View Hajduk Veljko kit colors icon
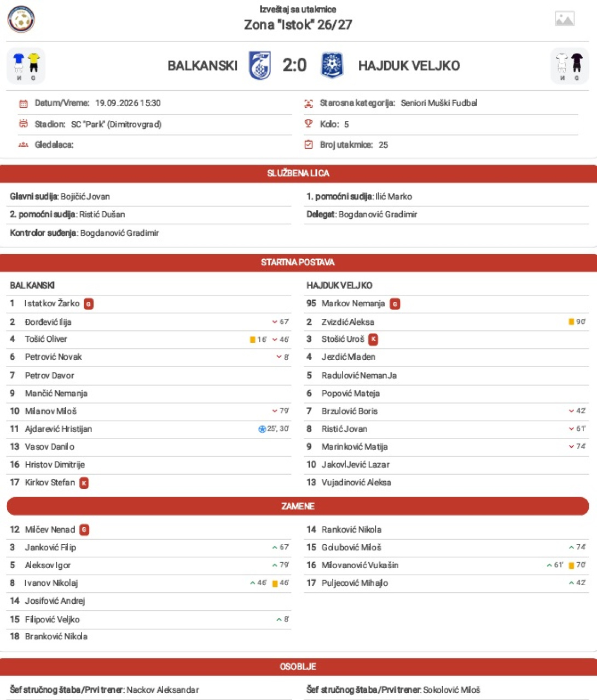 (570, 66)
